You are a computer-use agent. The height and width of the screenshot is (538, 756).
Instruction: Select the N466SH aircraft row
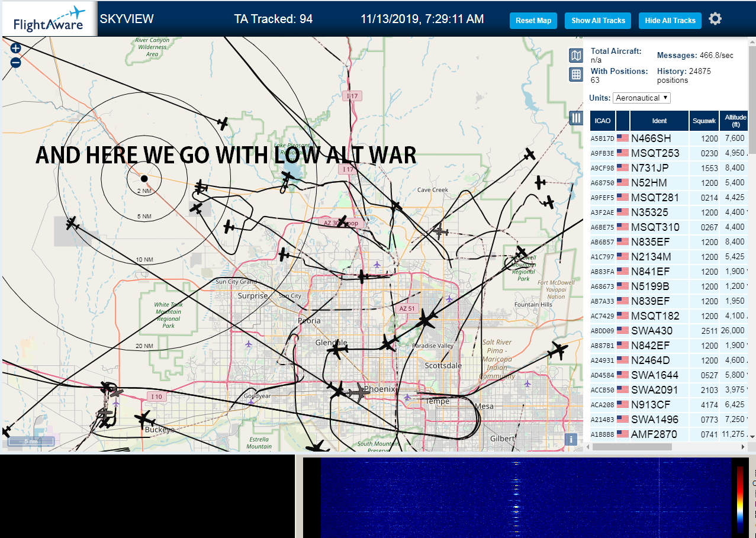click(670, 138)
